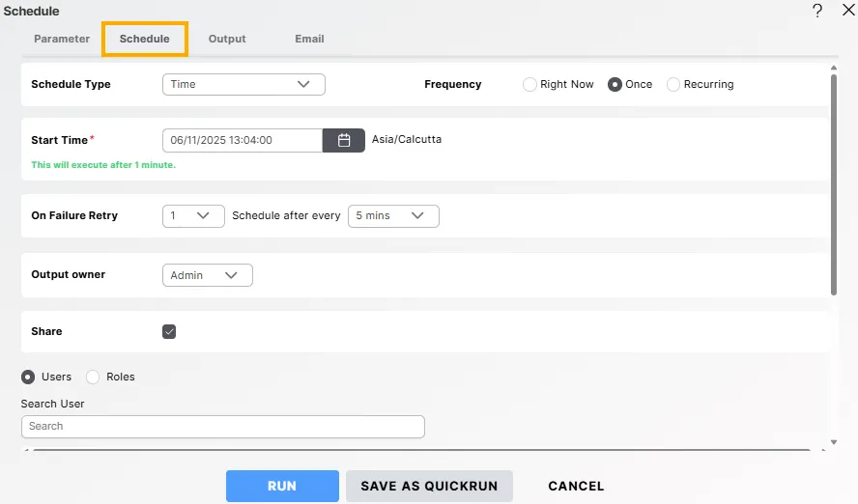Expand the Output owner Admin dropdown
Viewport: 858px width, 504px height.
pyautogui.click(x=207, y=275)
